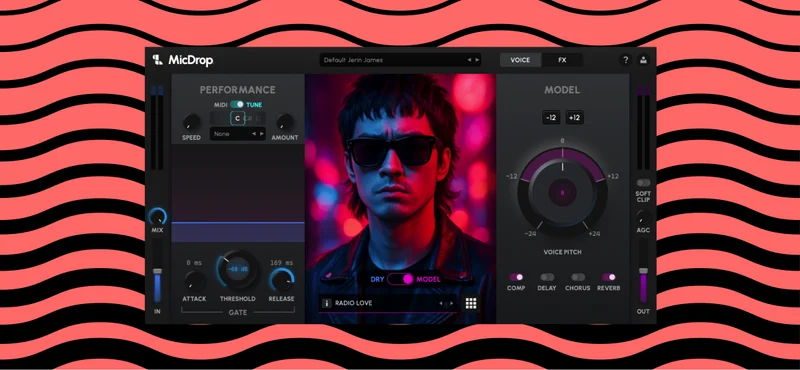Image resolution: width=800 pixels, height=370 pixels.
Task: Click the PERFORMANCE section heading
Action: pos(237,90)
